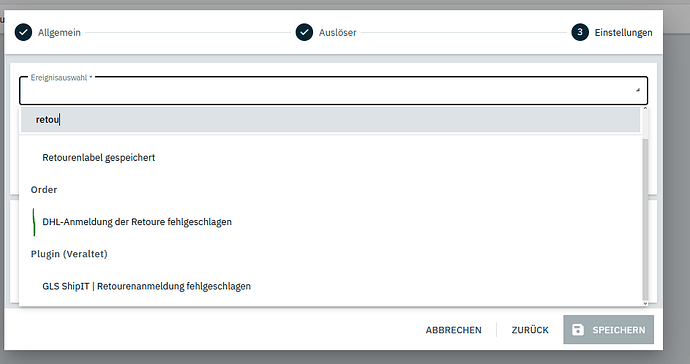The width and height of the screenshot is (690, 364).
Task: Select 'Retourenlabel gespeichert' option
Action: 330,158
